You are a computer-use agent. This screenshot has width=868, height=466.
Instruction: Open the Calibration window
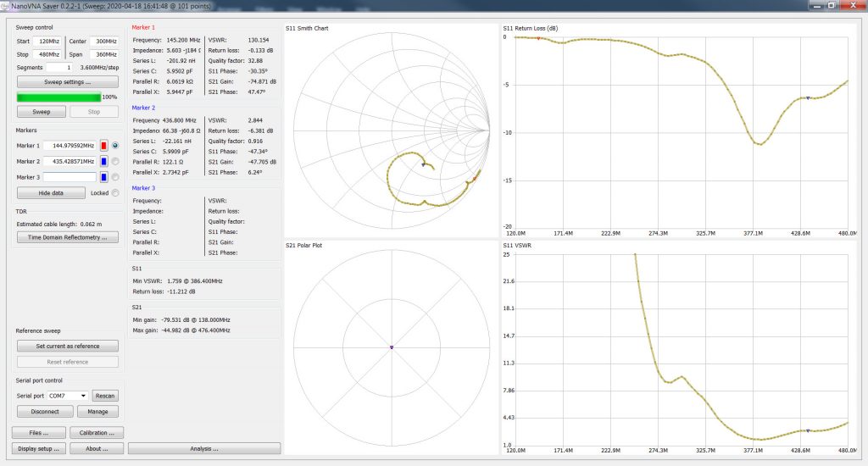click(97, 433)
